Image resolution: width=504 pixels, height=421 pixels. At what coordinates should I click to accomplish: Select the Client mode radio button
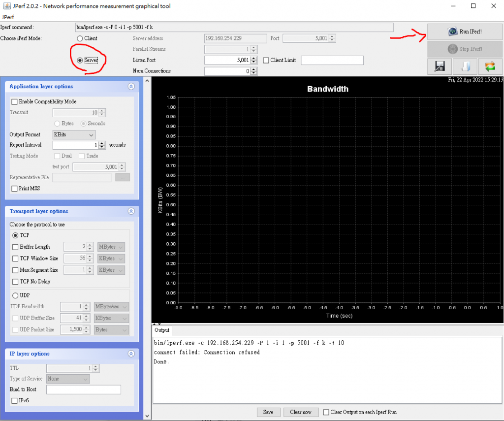[x=80, y=38]
